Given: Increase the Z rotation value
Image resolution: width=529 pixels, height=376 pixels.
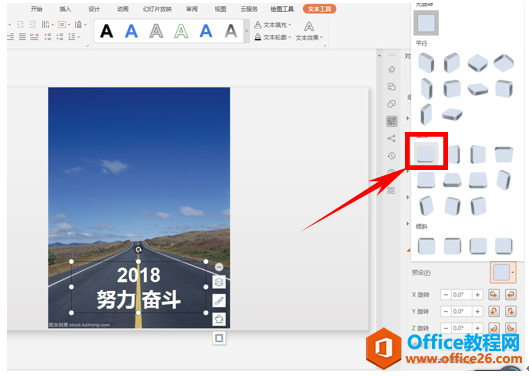Looking at the screenshot, I should (x=477, y=328).
